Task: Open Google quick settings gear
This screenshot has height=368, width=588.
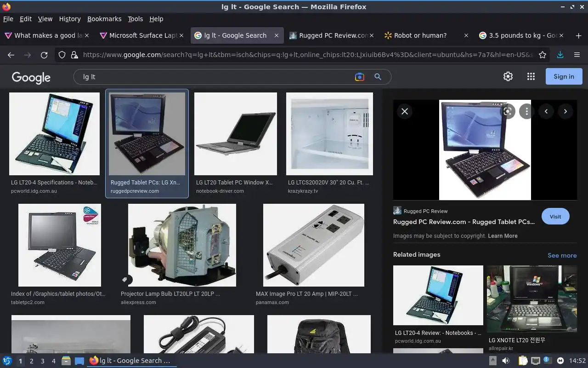Action: point(508,76)
